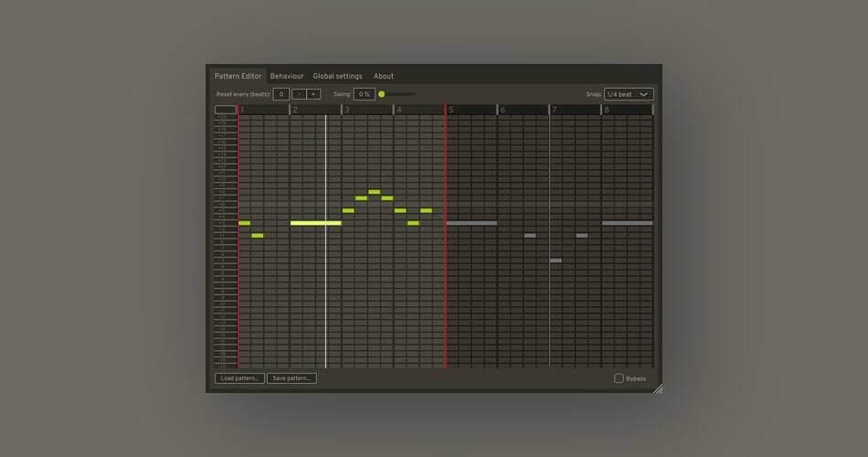Viewport: 868px width, 457px height.
Task: Select the long gray note in beat 5
Action: 471,223
